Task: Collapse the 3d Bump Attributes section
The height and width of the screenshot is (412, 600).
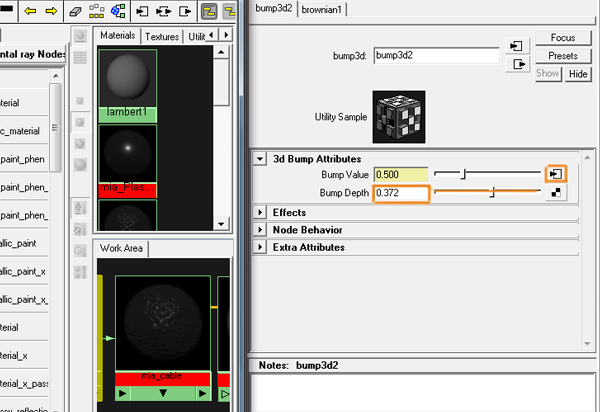Action: point(260,159)
